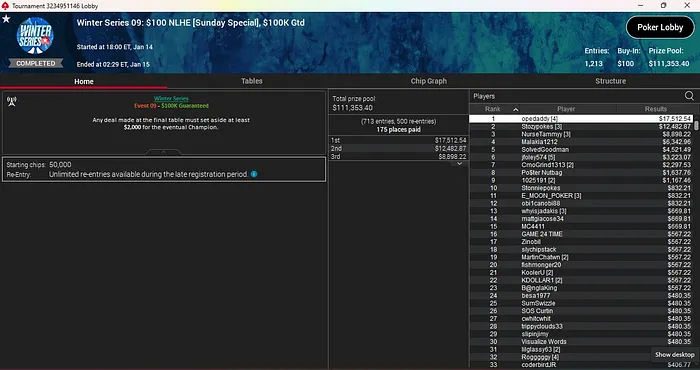Screen dimensions: 700x370
Task: Click the Winter Series logo
Action: [35, 35]
